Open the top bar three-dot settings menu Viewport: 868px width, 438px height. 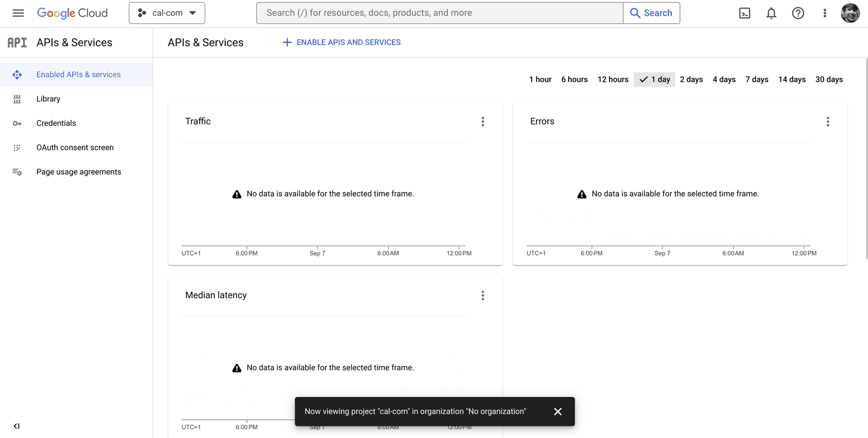(x=824, y=13)
